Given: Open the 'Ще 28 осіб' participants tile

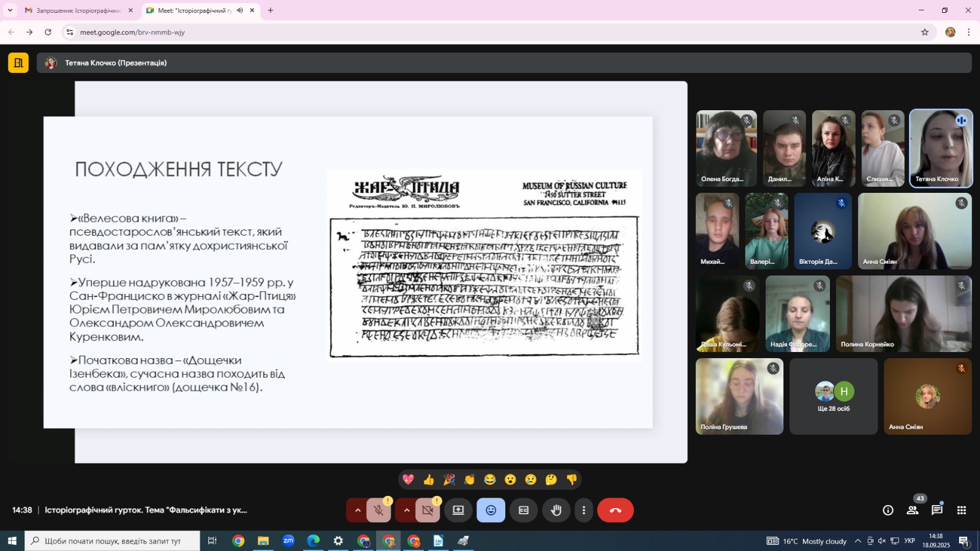Looking at the screenshot, I should [x=834, y=397].
